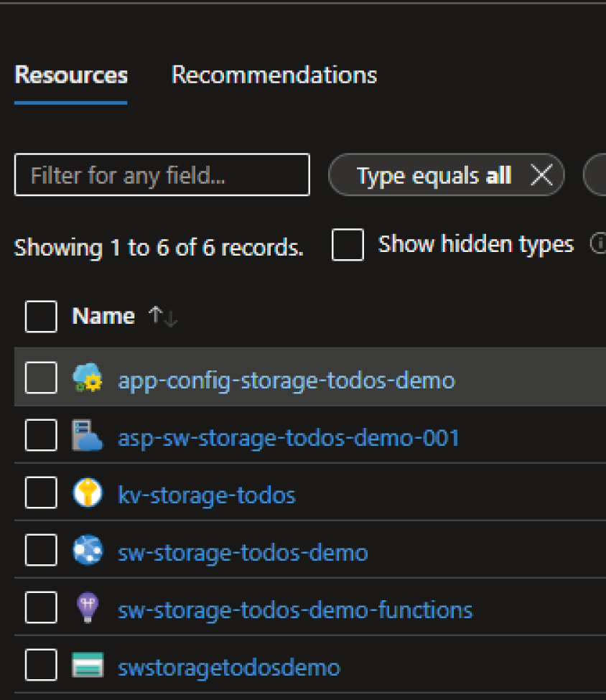Open the app-config-storage-todos-demo resource
The width and height of the screenshot is (606, 700).
286,379
